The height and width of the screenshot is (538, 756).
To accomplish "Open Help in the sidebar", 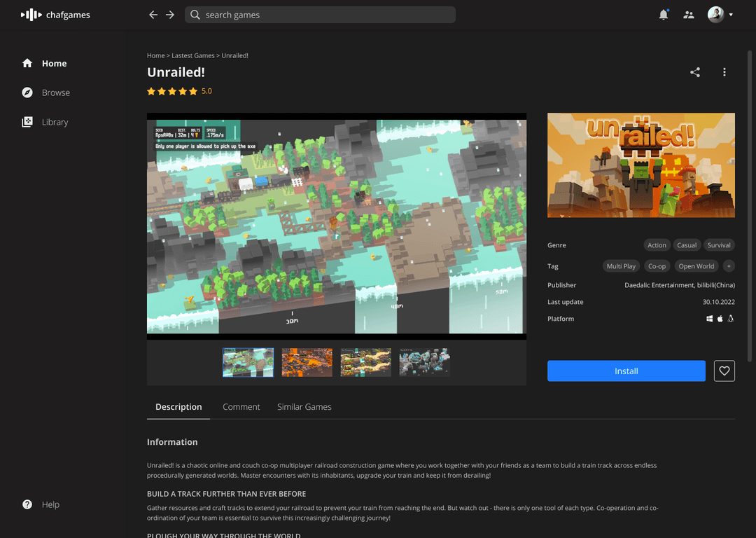I will tap(41, 504).
